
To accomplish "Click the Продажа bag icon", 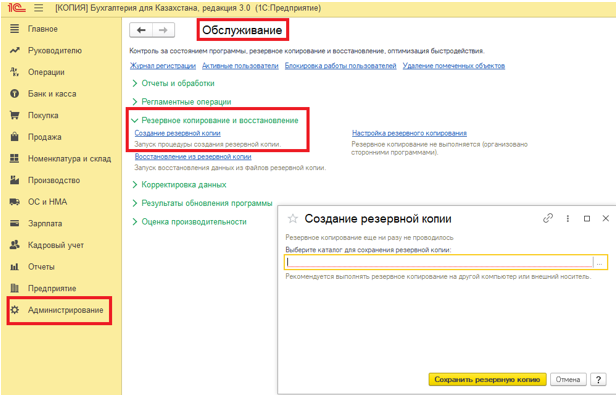I will (x=15, y=137).
